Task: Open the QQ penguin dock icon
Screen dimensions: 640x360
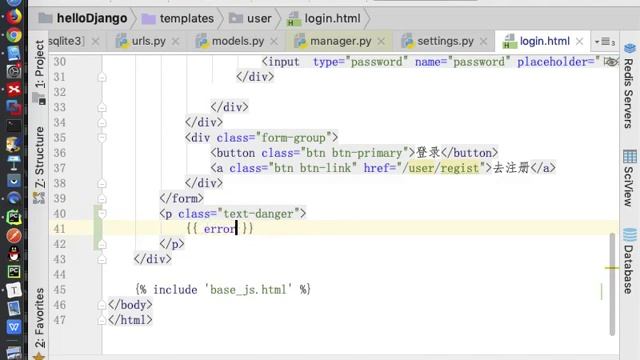Action: tap(14, 253)
